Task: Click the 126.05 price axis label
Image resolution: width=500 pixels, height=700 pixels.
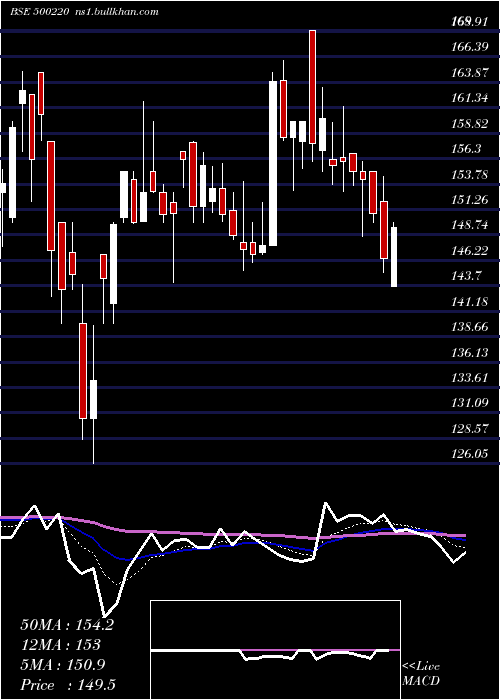Action: 469,454
